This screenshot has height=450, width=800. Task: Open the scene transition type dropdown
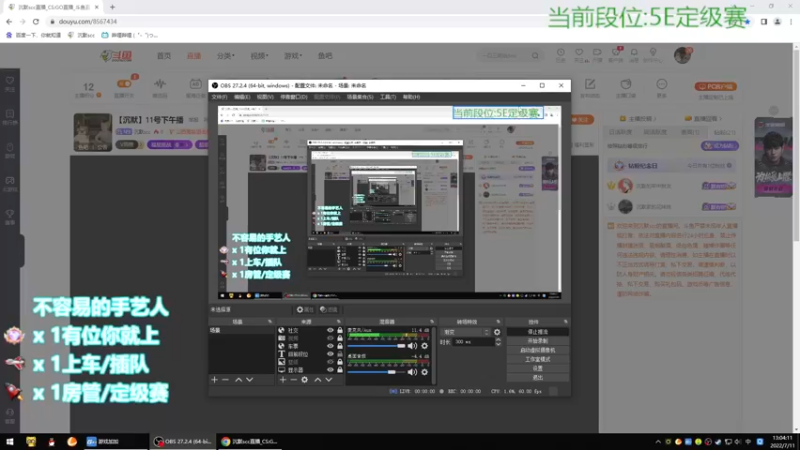(465, 332)
